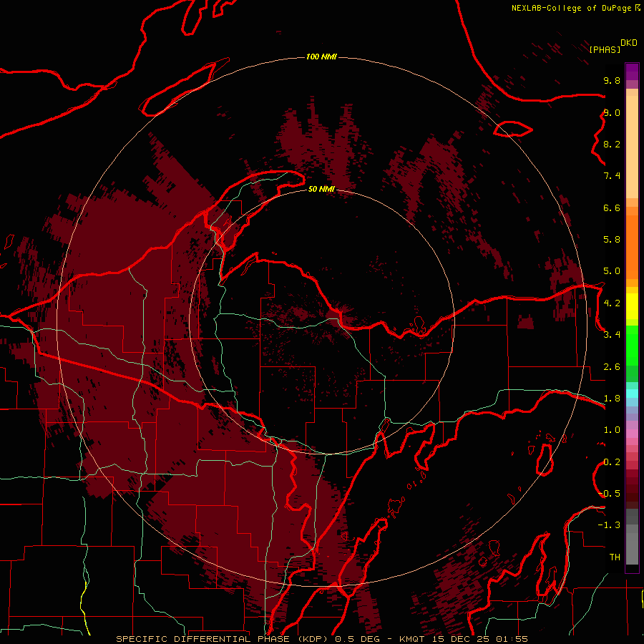Click the 5.0 value on the color scale
Image resolution: width=644 pixels, height=644 pixels.
612,271
